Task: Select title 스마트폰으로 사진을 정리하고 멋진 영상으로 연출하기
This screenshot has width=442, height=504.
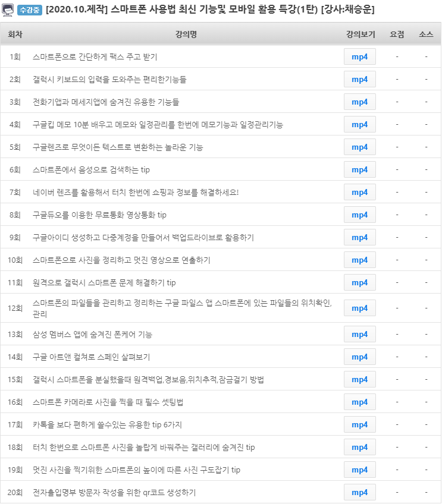Action: pyautogui.click(x=121, y=260)
